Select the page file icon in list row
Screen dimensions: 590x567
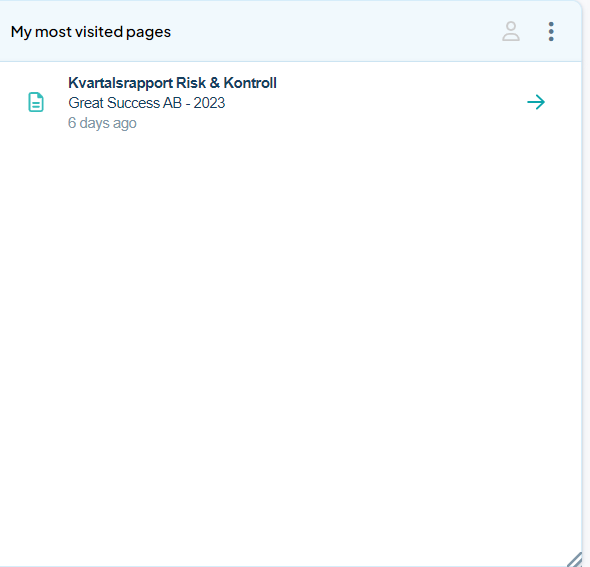point(36,102)
